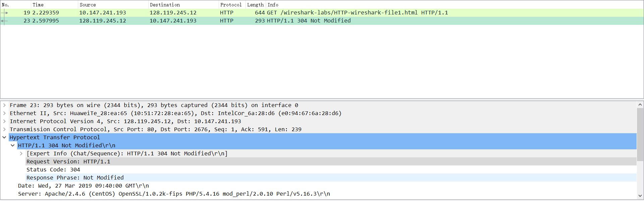Sort by the Length column header
Screen dimensions: 644x201
[x=256, y=5]
